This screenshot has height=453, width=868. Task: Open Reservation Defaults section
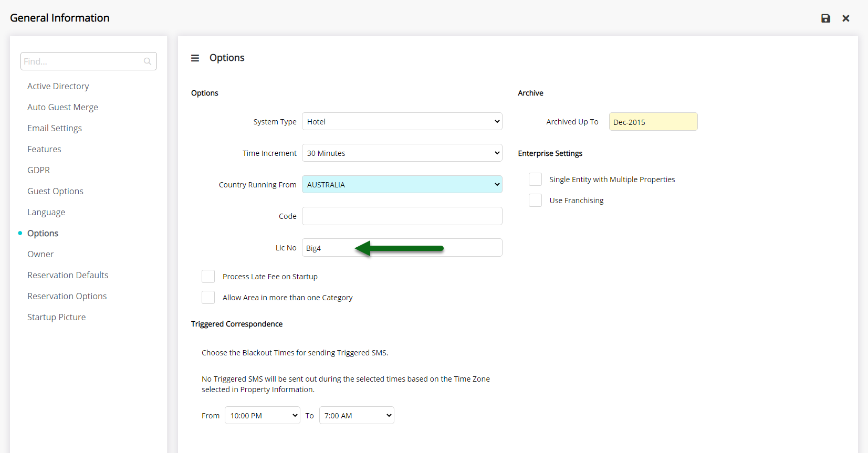(x=68, y=275)
